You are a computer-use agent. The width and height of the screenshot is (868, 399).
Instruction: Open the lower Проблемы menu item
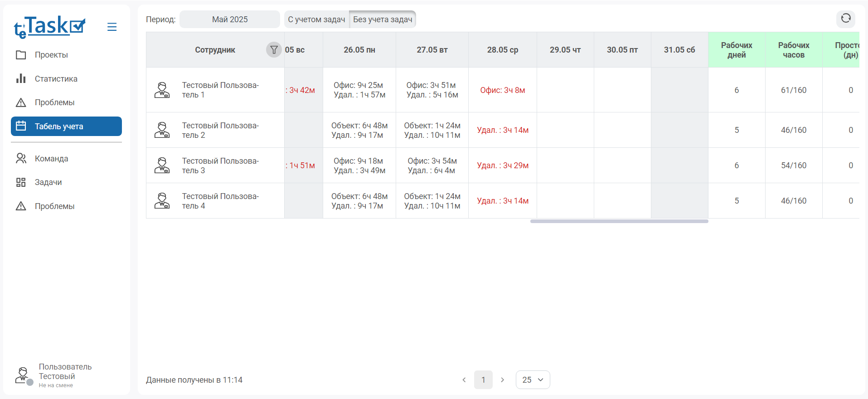54,206
